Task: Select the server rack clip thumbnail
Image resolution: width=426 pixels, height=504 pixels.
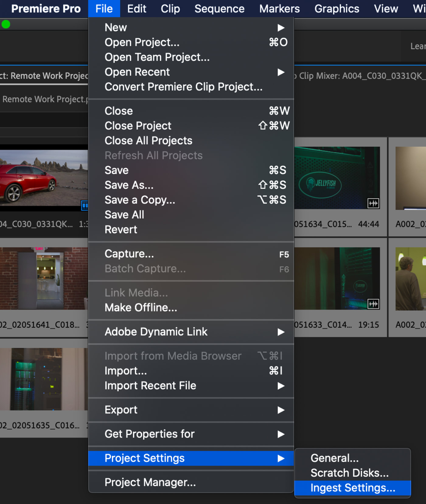Action: coord(44,379)
